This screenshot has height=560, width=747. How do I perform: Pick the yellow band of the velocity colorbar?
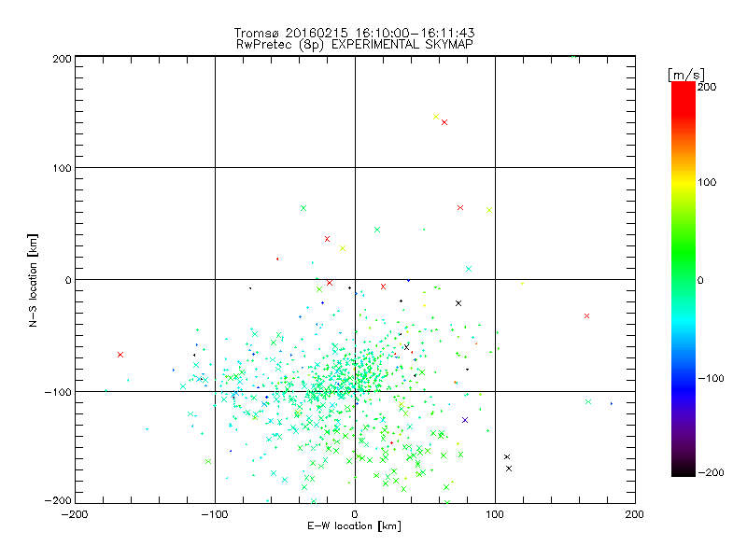tap(684, 183)
